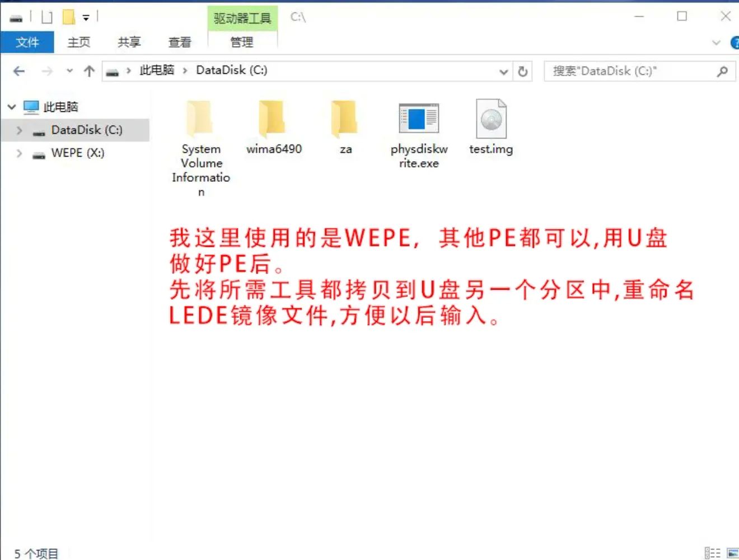Click the search magnifier icon
The height and width of the screenshot is (560, 739).
(722, 72)
